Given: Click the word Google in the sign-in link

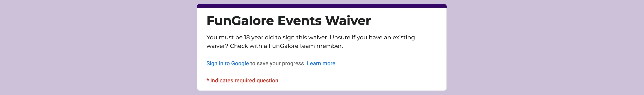Looking at the screenshot, I should click(x=240, y=64).
